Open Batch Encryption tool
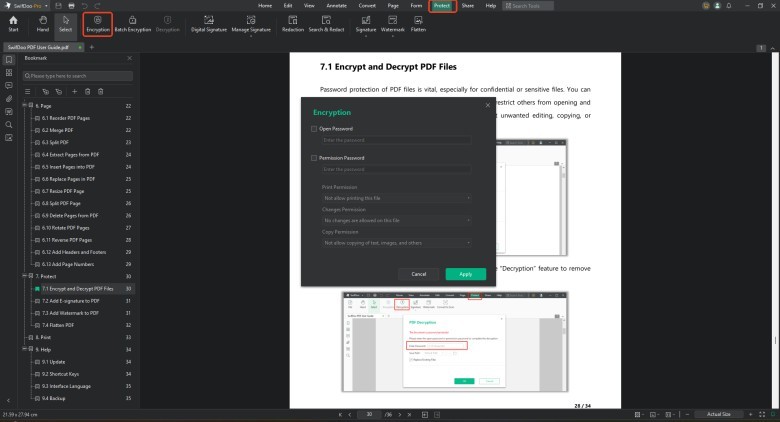The height and width of the screenshot is (422, 780). click(x=133, y=23)
